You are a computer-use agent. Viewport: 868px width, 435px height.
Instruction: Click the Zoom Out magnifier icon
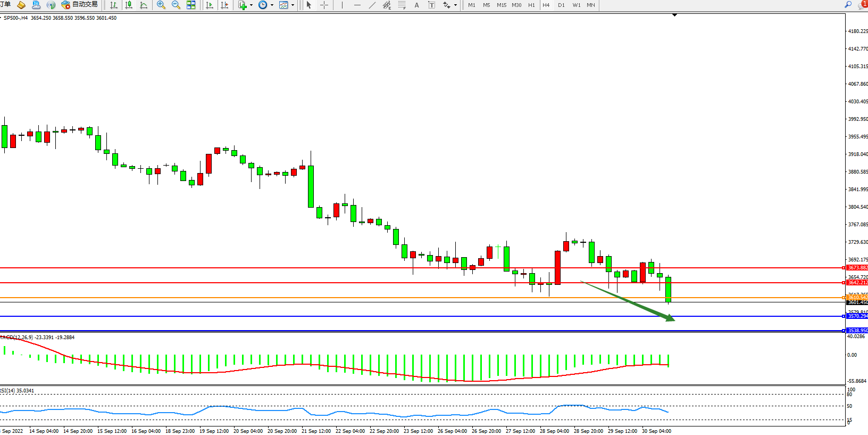pos(176,5)
